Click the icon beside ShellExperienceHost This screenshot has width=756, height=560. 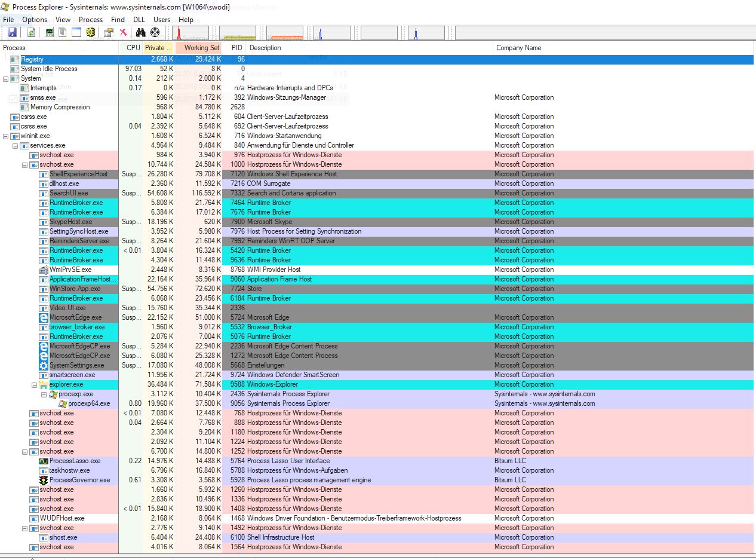point(44,174)
